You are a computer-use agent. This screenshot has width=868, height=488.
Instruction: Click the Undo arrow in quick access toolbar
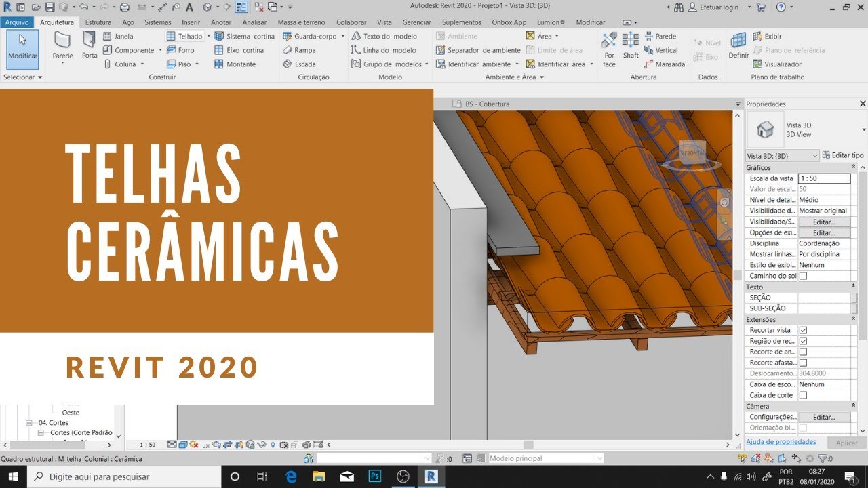tap(83, 7)
